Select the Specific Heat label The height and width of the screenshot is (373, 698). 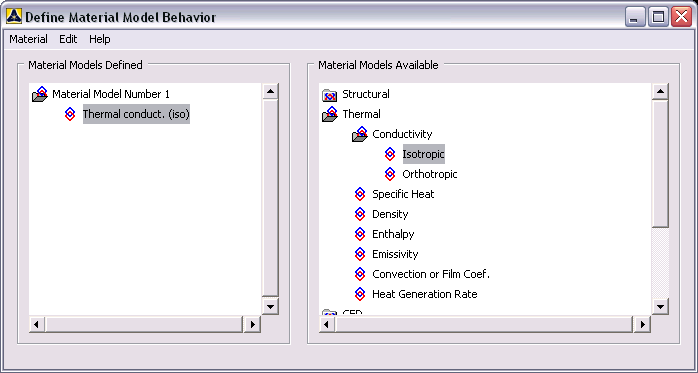403,195
